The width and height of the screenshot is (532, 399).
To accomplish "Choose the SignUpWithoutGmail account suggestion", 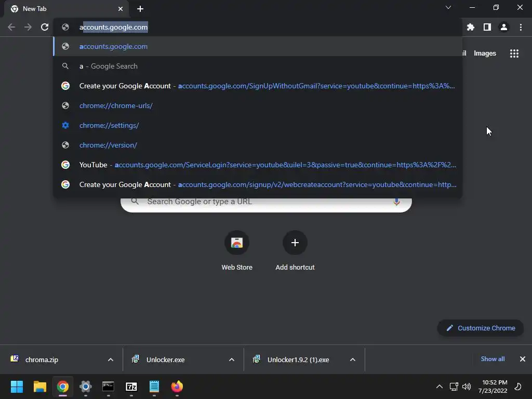I will point(258,86).
